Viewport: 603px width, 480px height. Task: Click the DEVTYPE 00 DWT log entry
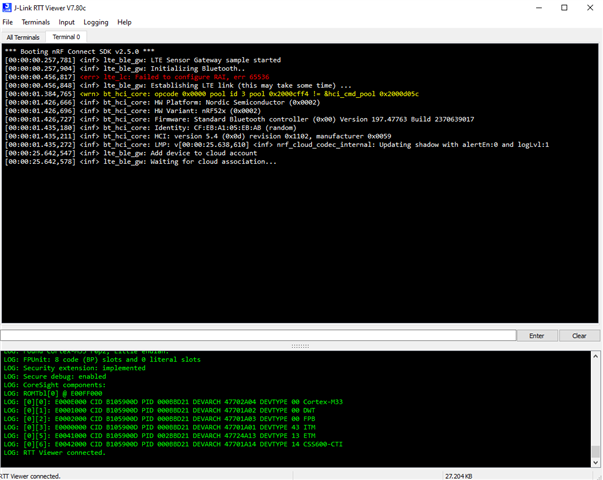click(x=159, y=410)
